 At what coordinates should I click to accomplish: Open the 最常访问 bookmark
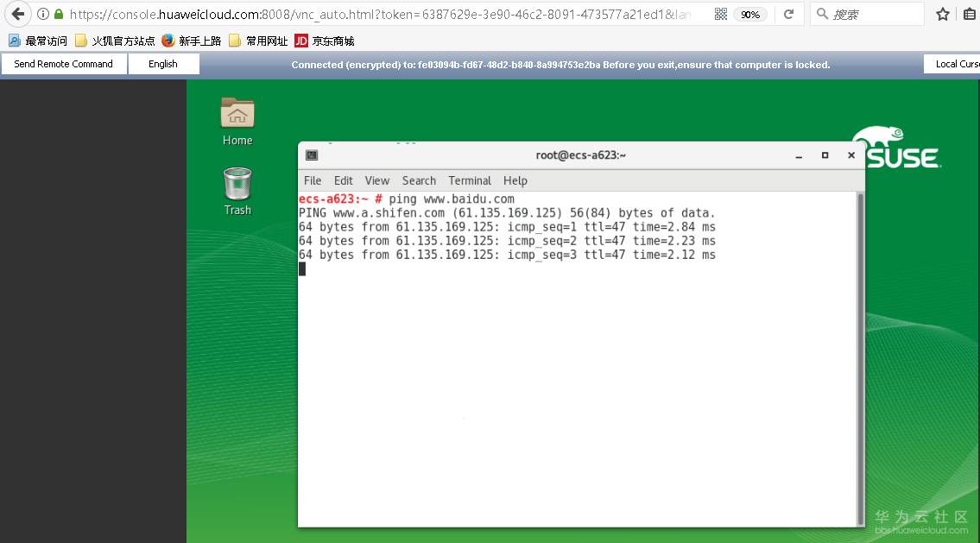[x=38, y=41]
